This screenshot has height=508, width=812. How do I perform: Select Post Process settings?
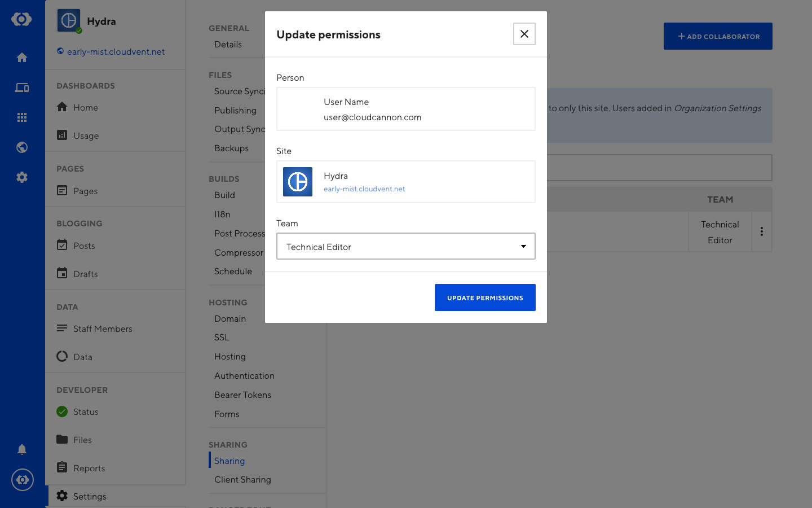[x=240, y=234]
